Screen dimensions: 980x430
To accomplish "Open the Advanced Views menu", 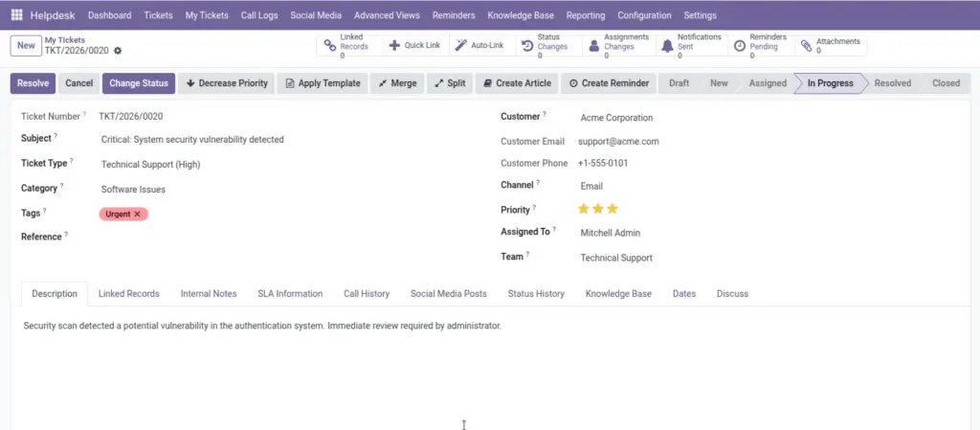I will [387, 15].
